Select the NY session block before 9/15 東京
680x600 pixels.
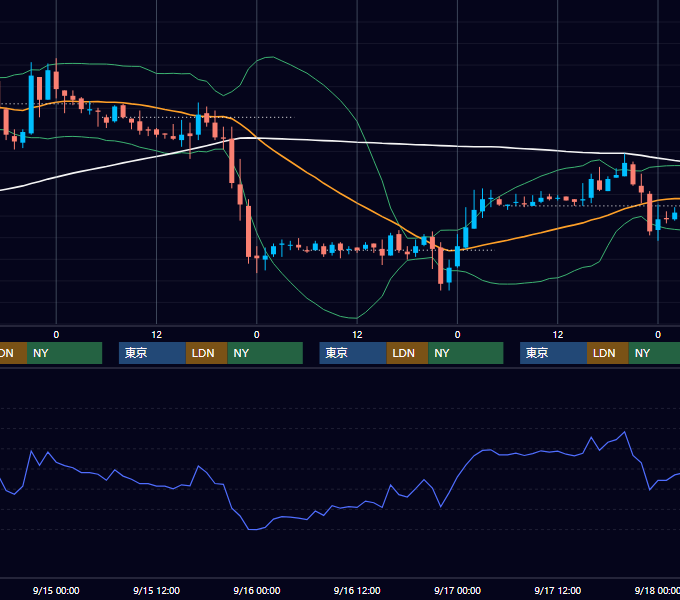coord(64,353)
